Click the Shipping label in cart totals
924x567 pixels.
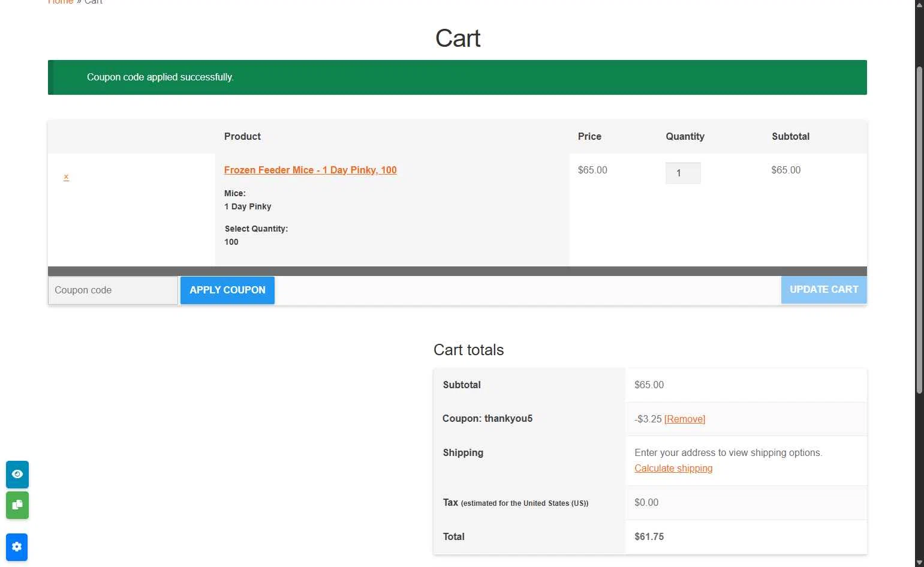[x=463, y=452]
